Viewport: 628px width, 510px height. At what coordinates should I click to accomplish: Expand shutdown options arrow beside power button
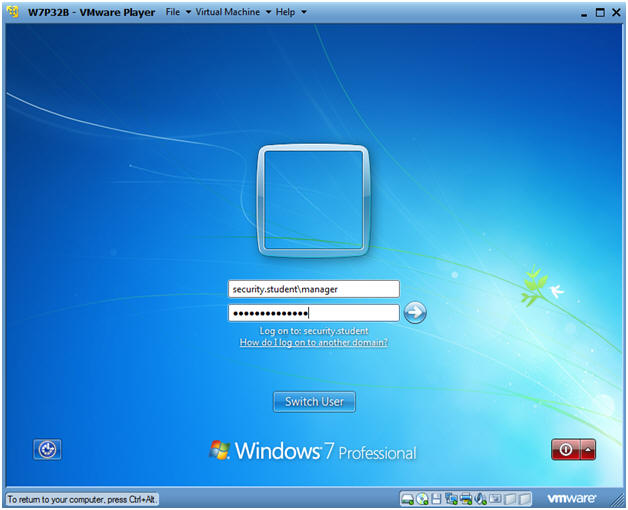(588, 449)
